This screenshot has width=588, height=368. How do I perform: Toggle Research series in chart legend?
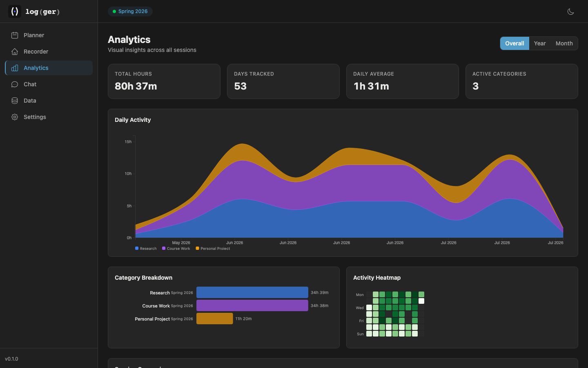[x=146, y=249]
